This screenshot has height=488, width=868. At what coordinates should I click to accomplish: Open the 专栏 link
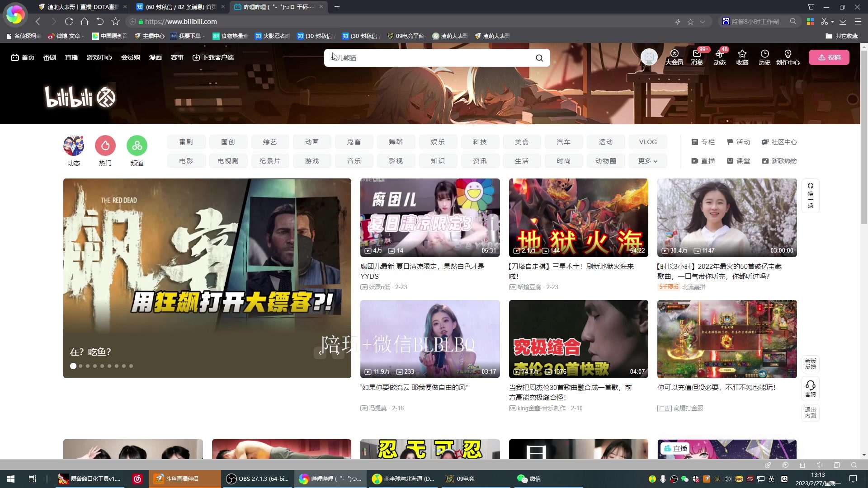(x=703, y=142)
